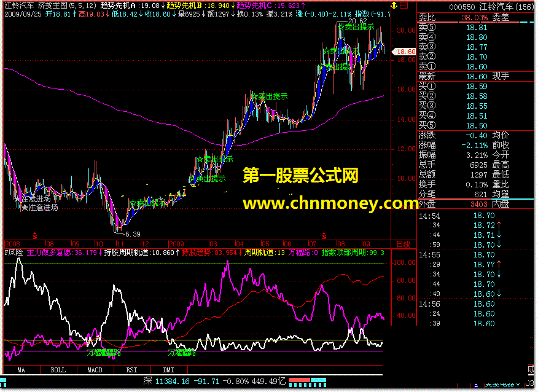Click the 趋势先机B value in chart header
This screenshot has height=392, width=538.
(x=201, y=6)
